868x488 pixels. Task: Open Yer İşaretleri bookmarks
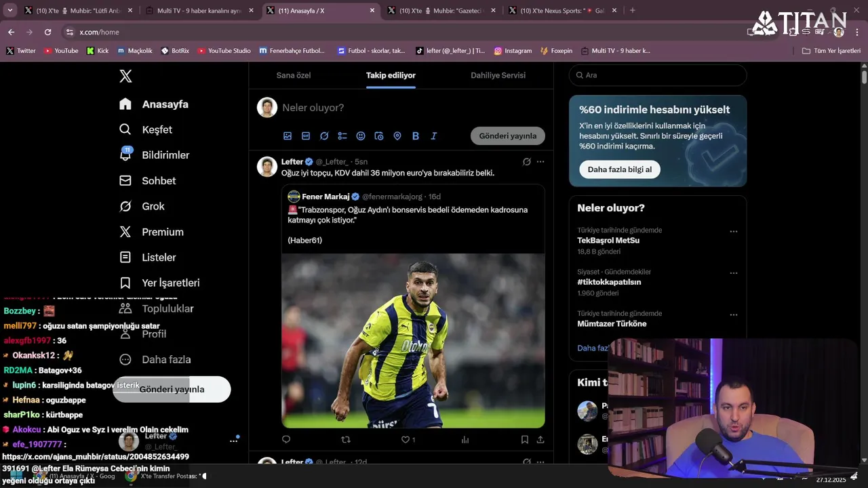click(159, 283)
